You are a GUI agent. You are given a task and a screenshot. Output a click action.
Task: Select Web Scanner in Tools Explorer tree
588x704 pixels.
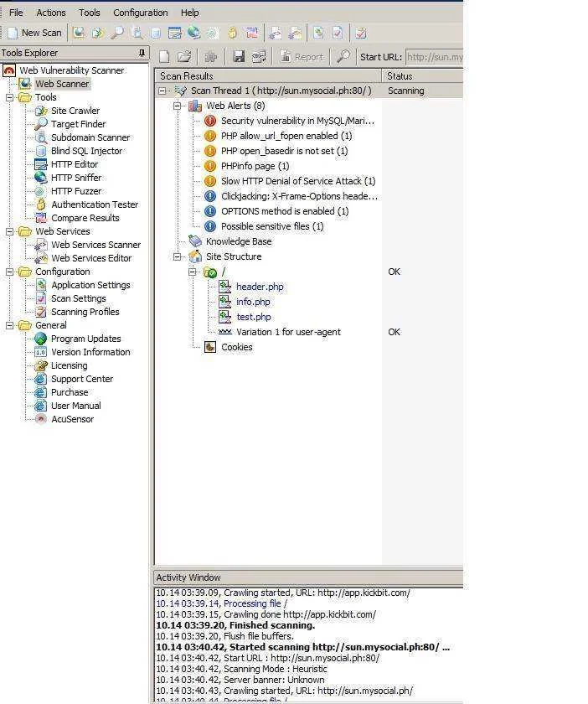click(x=62, y=84)
